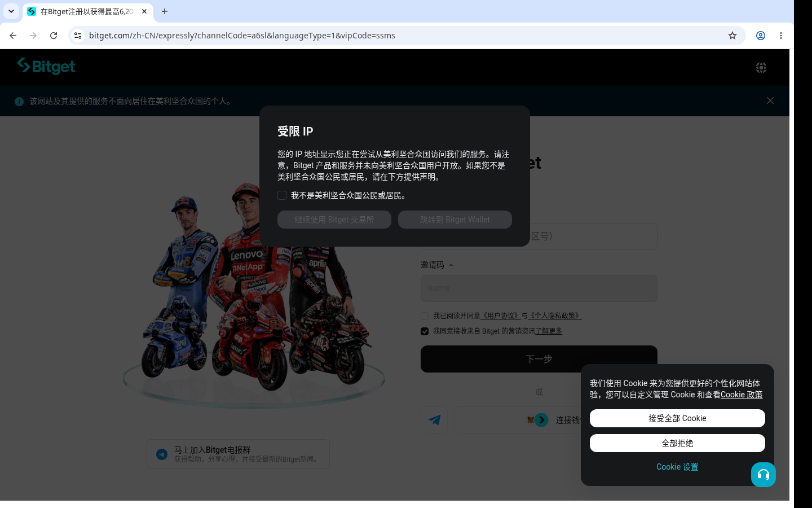Open the Cookie 政策 link
The image size is (812, 508).
tap(742, 395)
